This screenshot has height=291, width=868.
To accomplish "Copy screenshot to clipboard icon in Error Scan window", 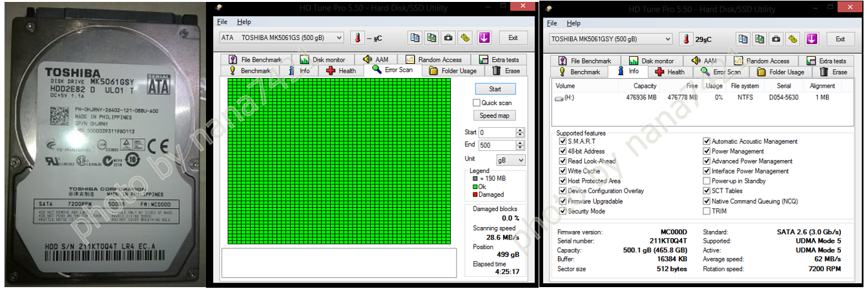I will (x=431, y=37).
